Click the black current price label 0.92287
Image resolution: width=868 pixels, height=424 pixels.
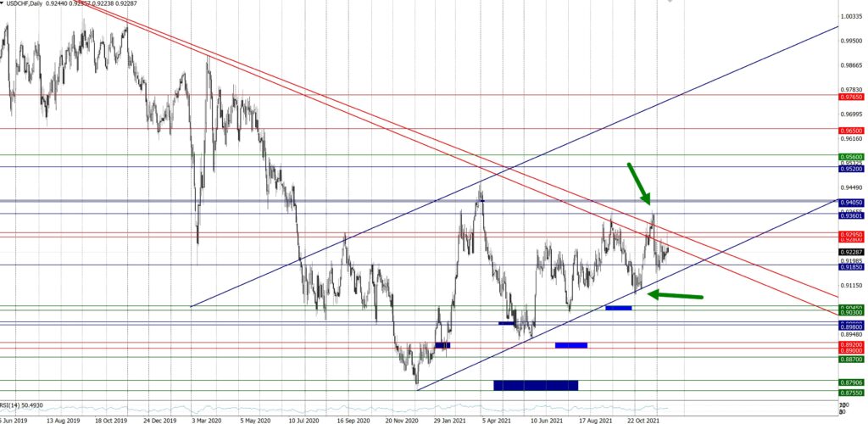(851, 253)
